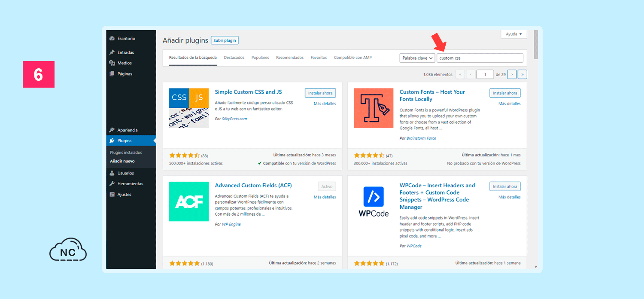Open the Palabra clave dropdown

417,58
